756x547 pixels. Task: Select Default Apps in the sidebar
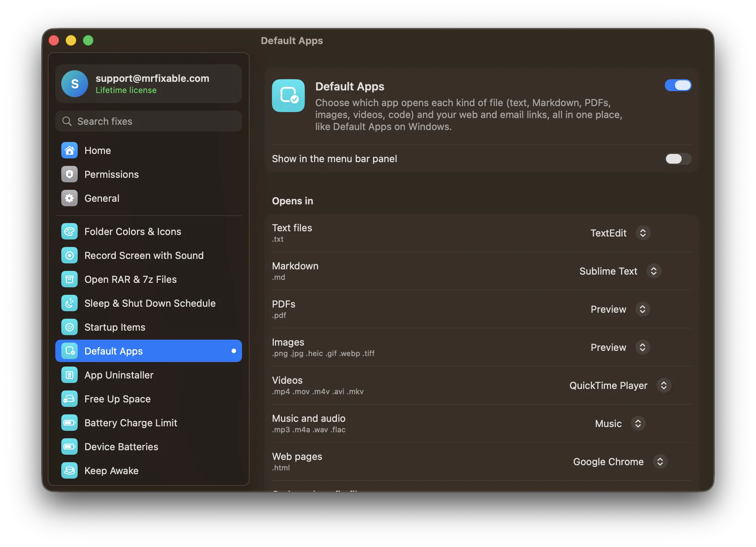pyautogui.click(x=149, y=351)
